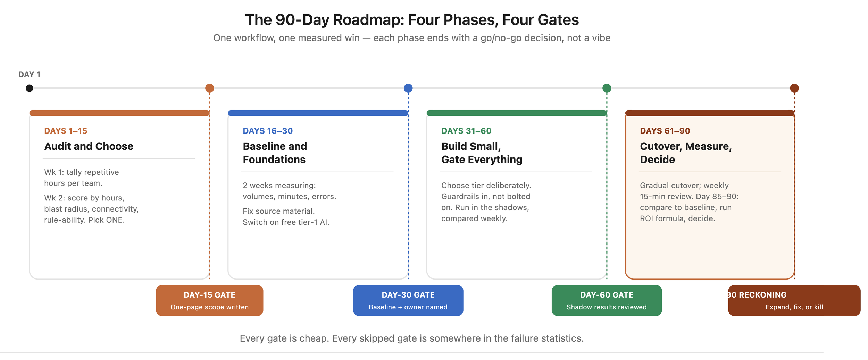Click the orange bar atop Days 1–15 card
This screenshot has height=360, width=868.
[119, 113]
